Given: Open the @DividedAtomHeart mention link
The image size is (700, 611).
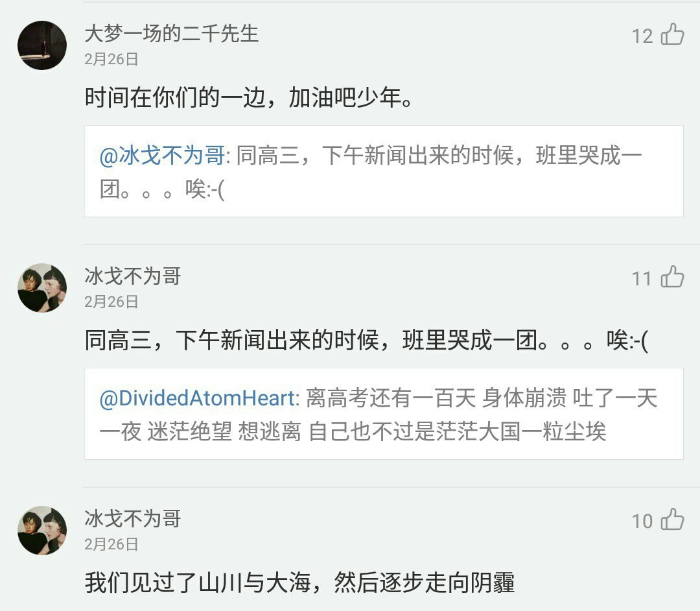Looking at the screenshot, I should pos(198,398).
